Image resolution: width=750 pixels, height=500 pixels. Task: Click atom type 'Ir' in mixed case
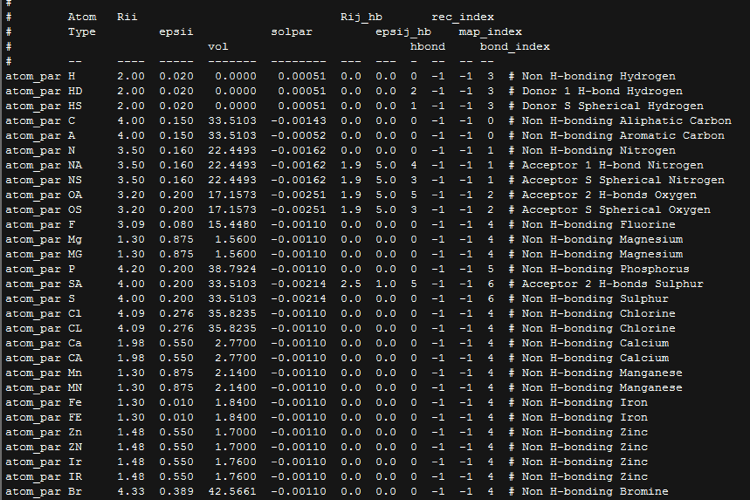(75, 462)
